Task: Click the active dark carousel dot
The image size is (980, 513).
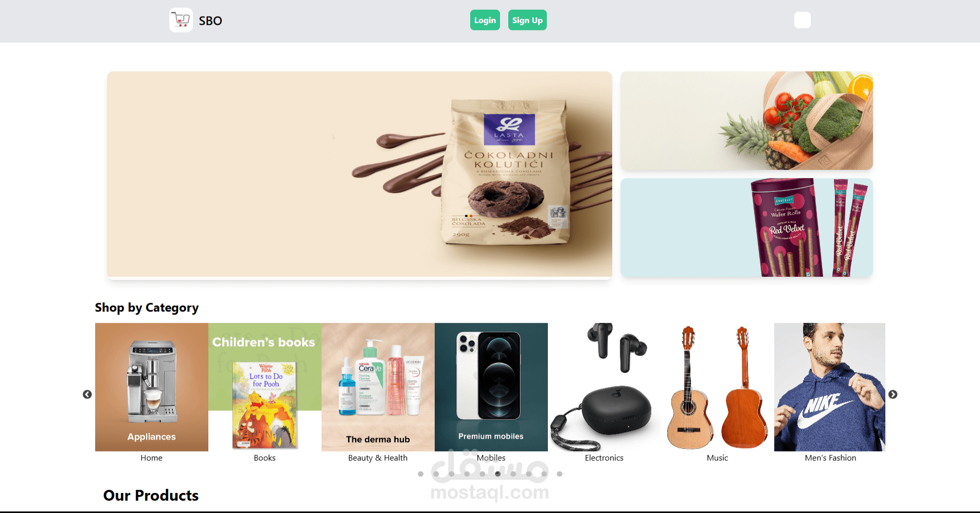Action: (498, 474)
